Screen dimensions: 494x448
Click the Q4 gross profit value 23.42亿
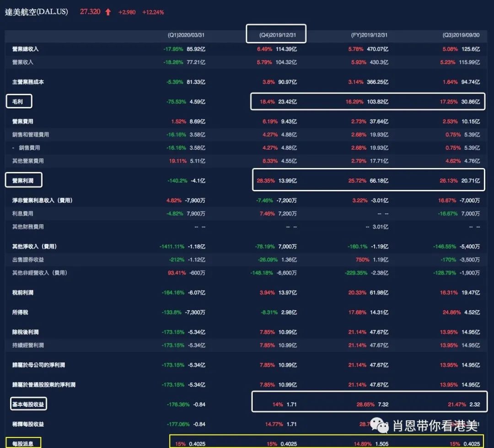coord(288,102)
